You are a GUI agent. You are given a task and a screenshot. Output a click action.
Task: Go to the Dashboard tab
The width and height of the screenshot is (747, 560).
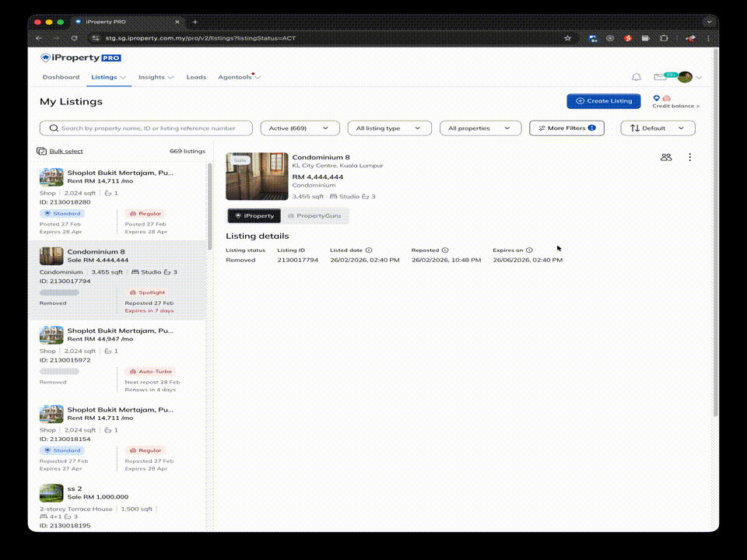tap(61, 77)
